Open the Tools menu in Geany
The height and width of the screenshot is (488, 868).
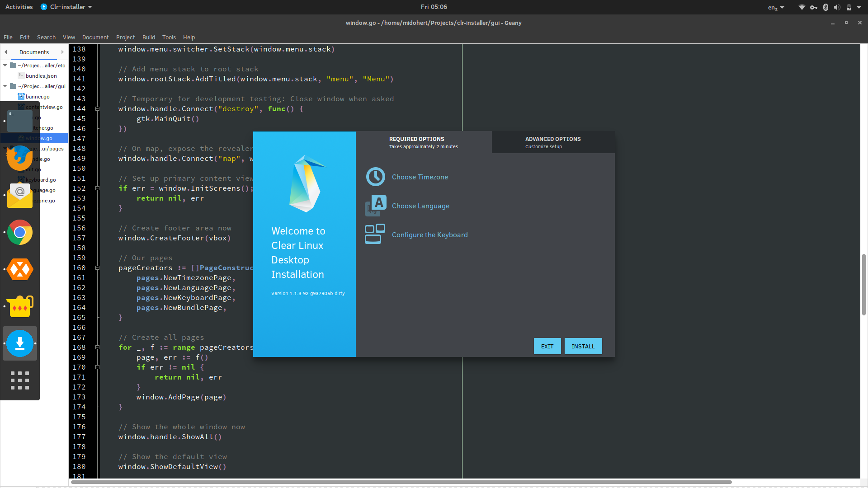tap(169, 37)
